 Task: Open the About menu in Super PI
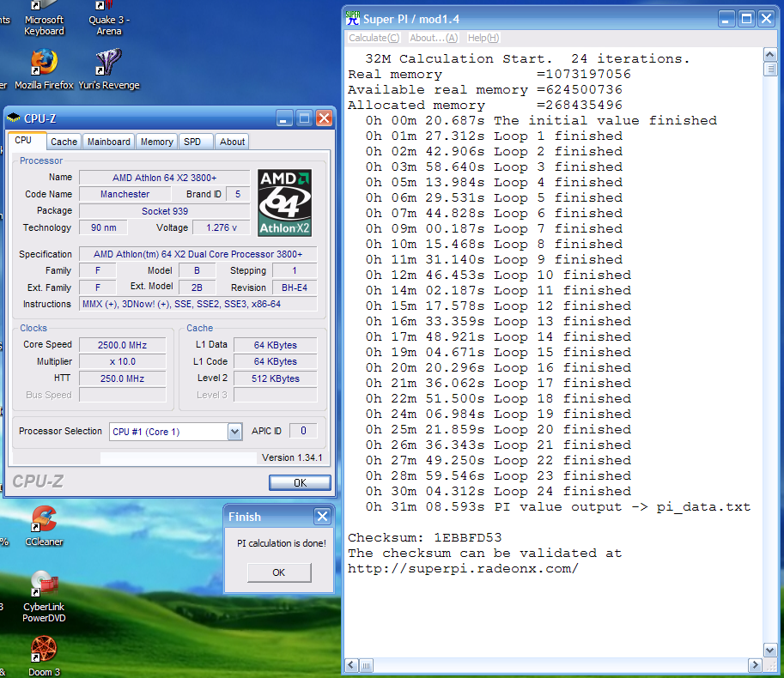click(434, 38)
